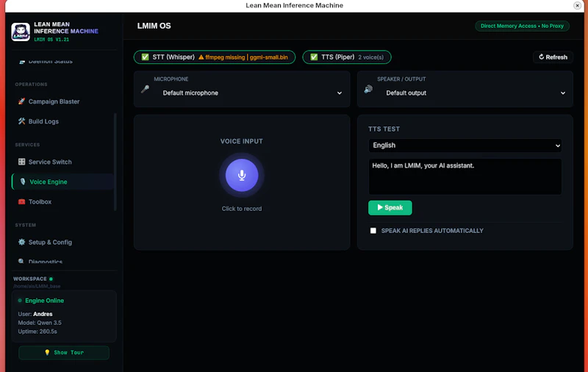Click the sidebar vertical scrollbar
588x372 pixels.
pyautogui.click(x=115, y=161)
